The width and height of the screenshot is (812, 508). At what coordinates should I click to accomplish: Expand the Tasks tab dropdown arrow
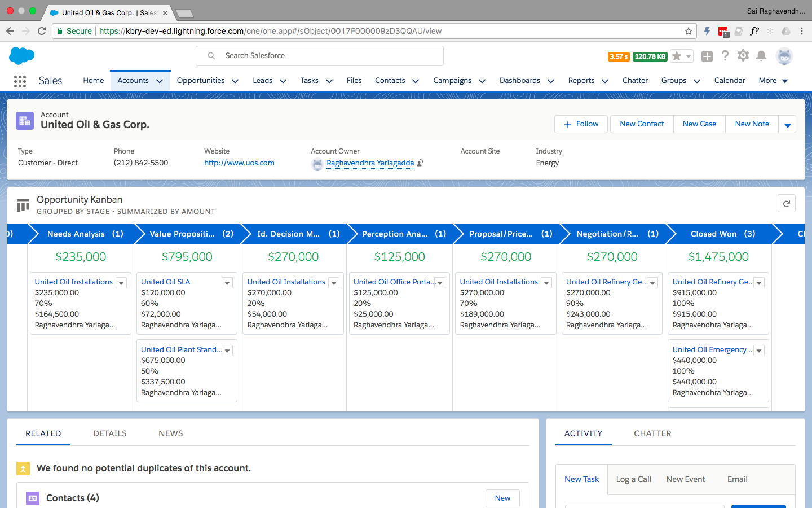coord(329,81)
